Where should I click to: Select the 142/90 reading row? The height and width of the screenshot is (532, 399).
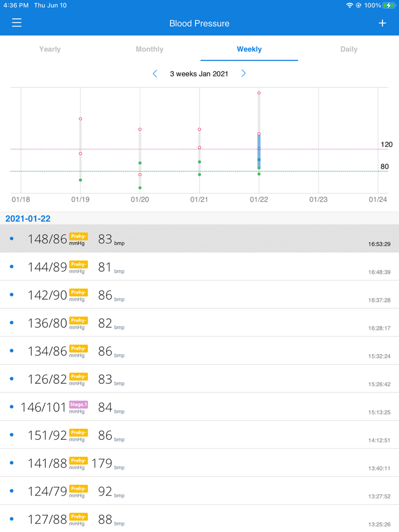(199, 295)
